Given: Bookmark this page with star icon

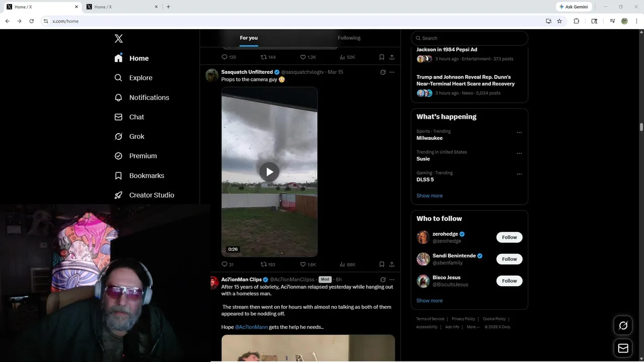Looking at the screenshot, I should (559, 21).
